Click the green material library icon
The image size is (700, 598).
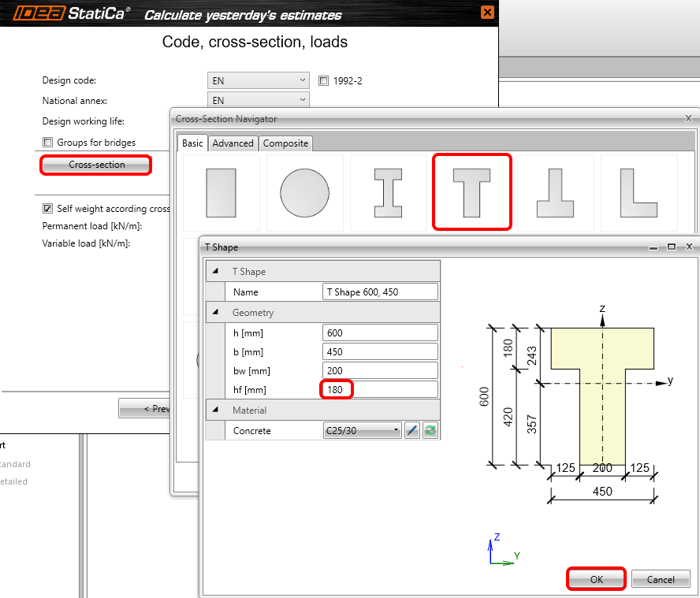point(430,431)
